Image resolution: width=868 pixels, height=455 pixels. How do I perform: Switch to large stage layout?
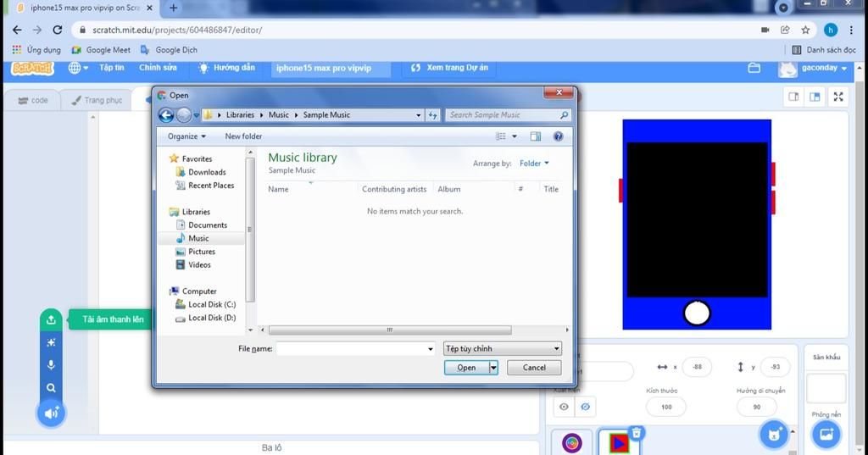[815, 97]
